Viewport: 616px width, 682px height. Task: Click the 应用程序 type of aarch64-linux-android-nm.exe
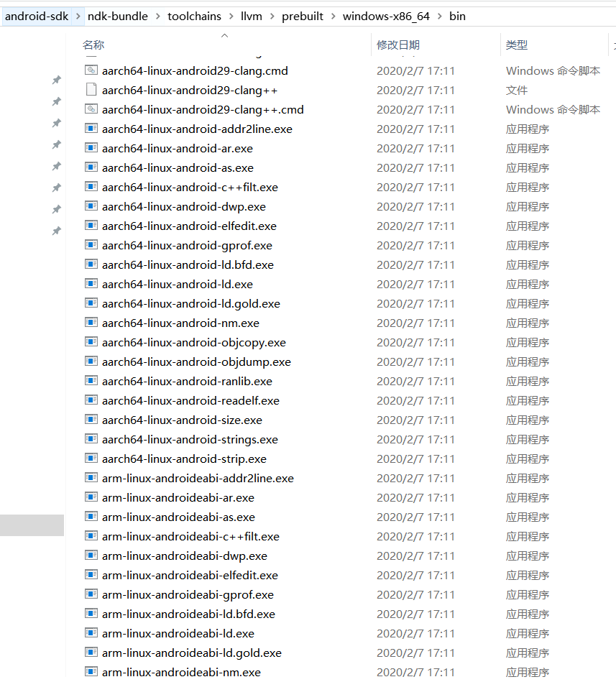[528, 323]
